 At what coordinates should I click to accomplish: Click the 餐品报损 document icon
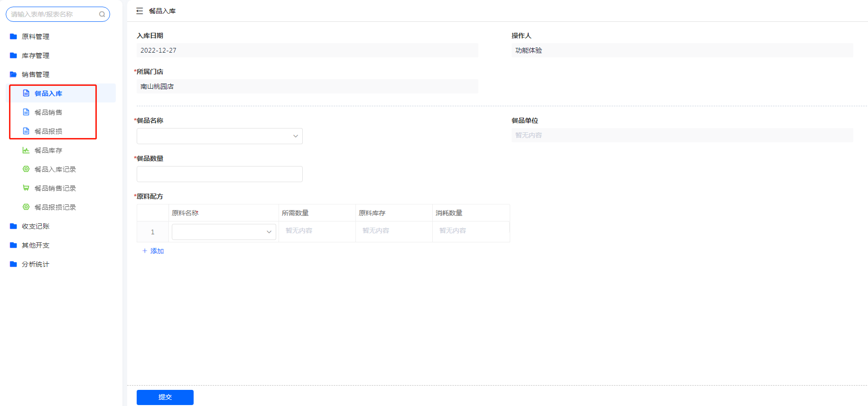(x=26, y=131)
